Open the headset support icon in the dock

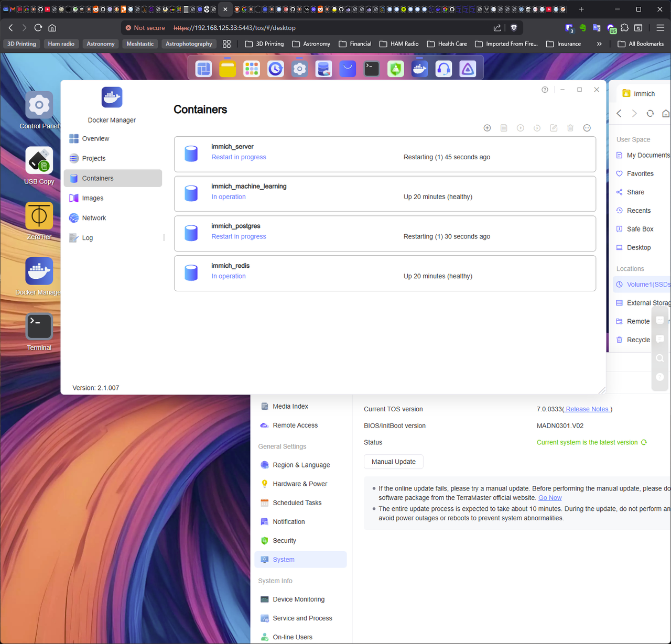[443, 69]
